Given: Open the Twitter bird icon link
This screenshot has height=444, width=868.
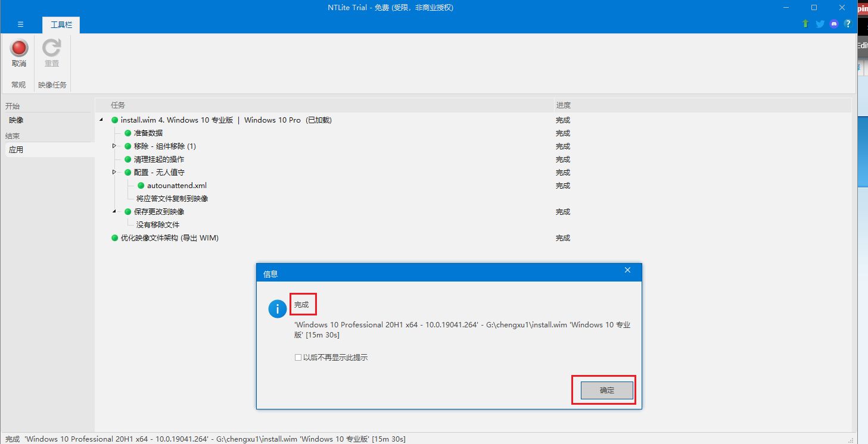Looking at the screenshot, I should coord(820,24).
